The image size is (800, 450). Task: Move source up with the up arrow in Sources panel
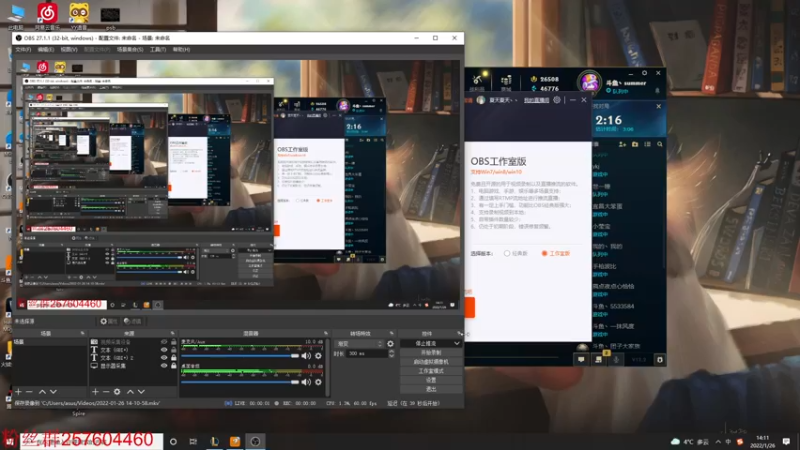pyautogui.click(x=130, y=392)
